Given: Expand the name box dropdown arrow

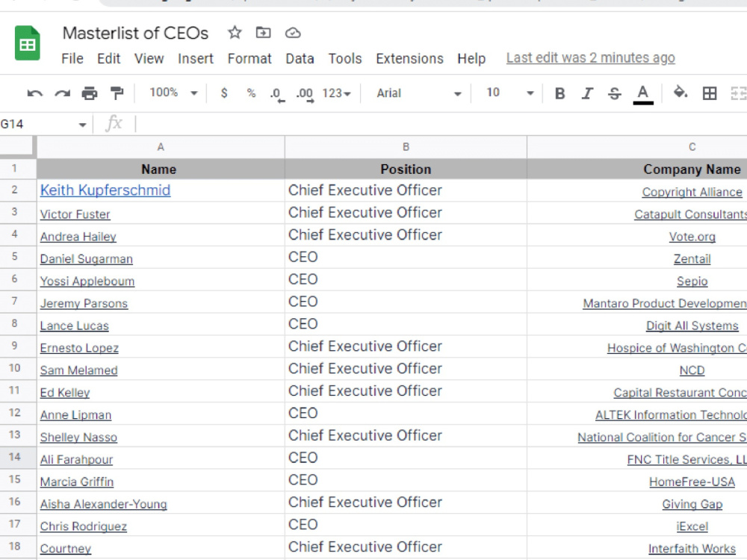Looking at the screenshot, I should (82, 125).
